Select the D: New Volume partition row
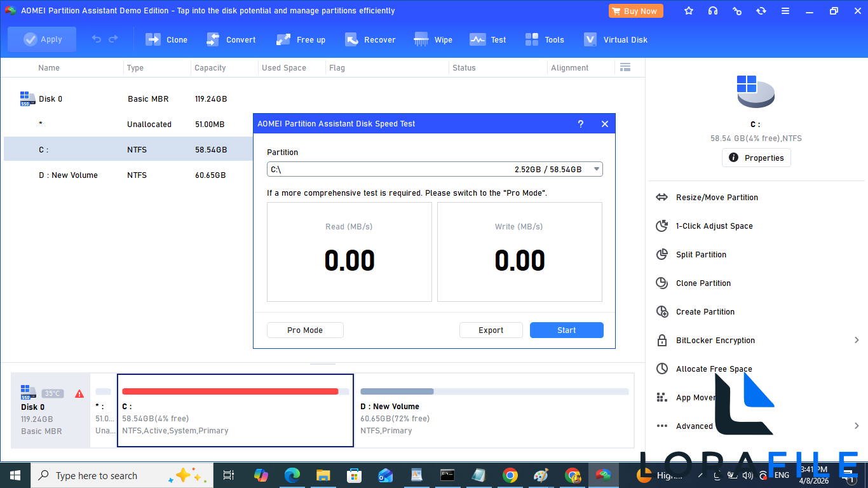 [x=68, y=175]
